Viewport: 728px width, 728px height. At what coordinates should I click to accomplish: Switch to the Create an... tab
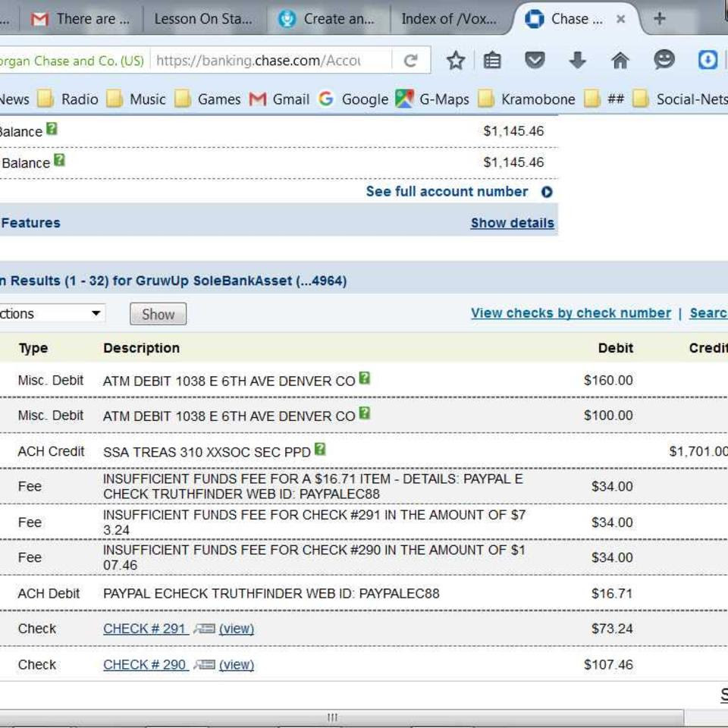tap(328, 19)
